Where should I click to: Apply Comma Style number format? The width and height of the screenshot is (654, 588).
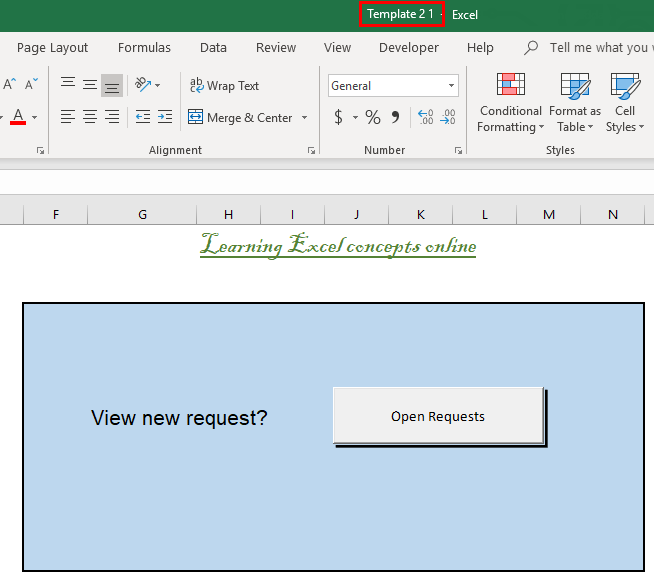pyautogui.click(x=395, y=118)
